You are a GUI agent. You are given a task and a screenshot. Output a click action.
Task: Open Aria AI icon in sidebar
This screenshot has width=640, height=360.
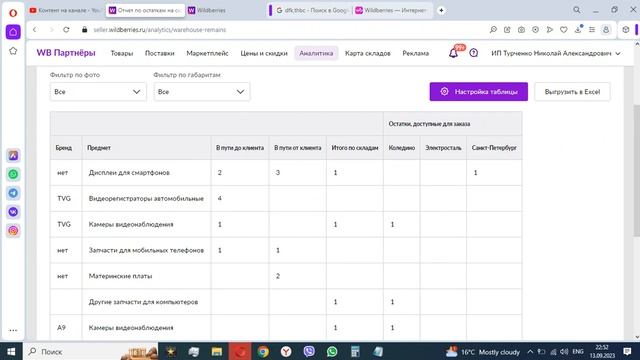point(13,156)
